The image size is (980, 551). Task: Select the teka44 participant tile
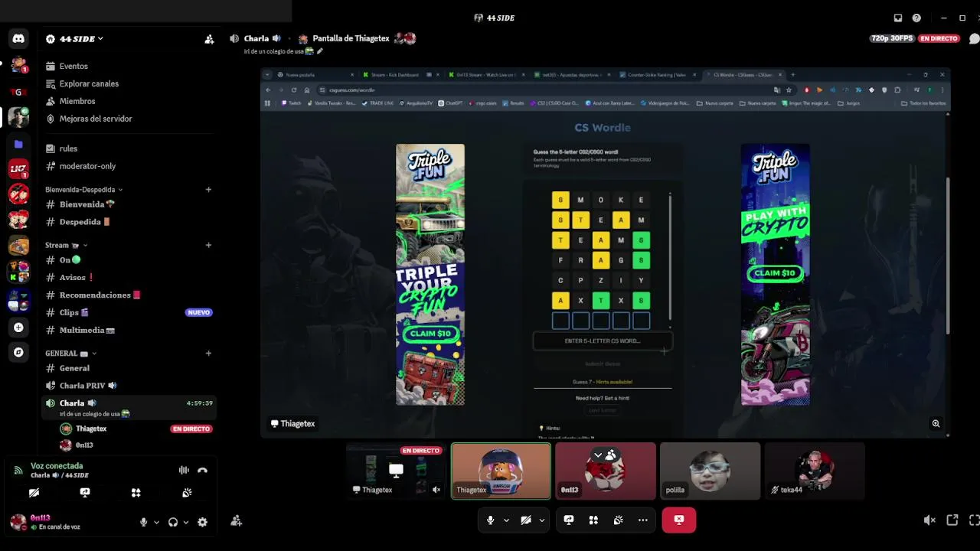pos(815,471)
